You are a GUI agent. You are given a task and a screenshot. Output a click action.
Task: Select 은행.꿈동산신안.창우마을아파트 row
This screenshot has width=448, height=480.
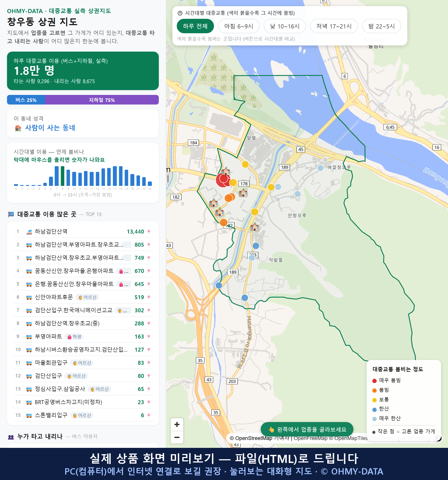pos(83,284)
